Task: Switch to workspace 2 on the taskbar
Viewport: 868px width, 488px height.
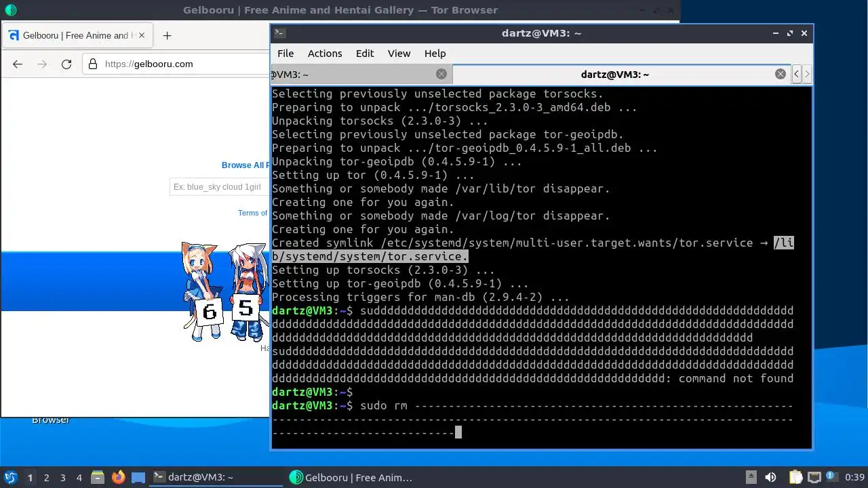Action: click(46, 478)
